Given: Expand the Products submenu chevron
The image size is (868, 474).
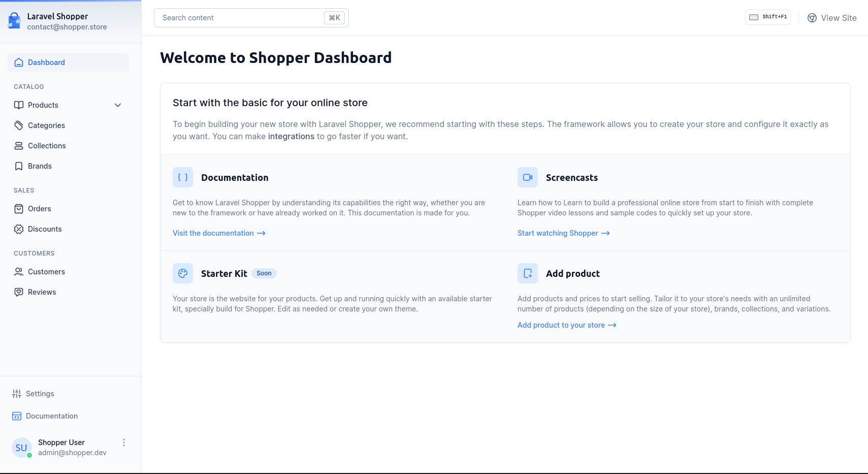Looking at the screenshot, I should [118, 105].
